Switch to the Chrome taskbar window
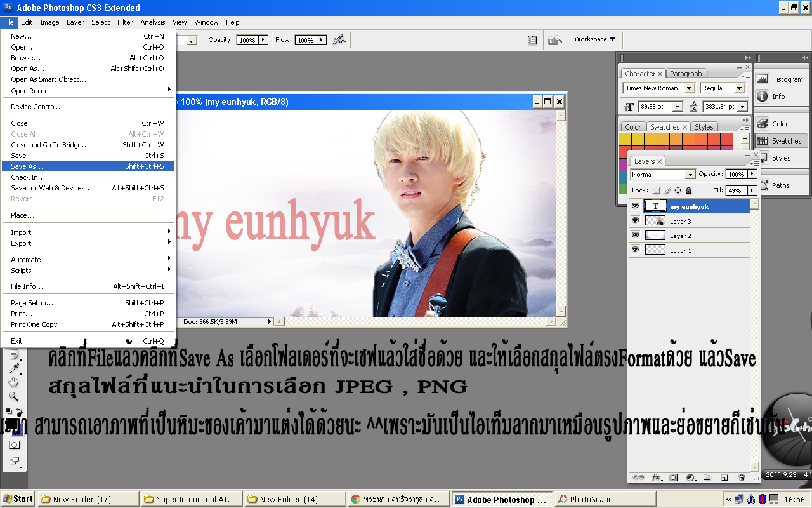Image resolution: width=812 pixels, height=508 pixels. (399, 499)
